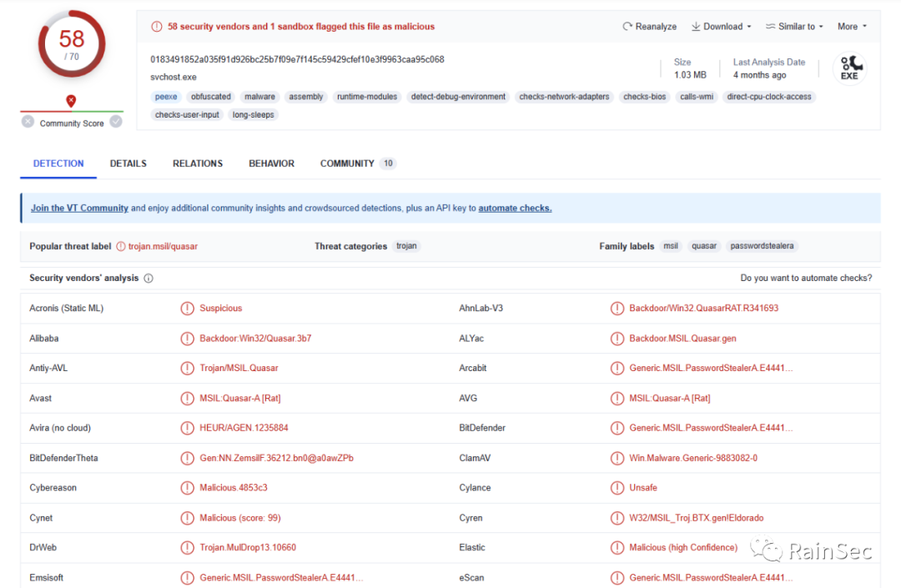Click the alert icon in the AhnLab-V3 row
The image size is (901, 588).
point(617,309)
